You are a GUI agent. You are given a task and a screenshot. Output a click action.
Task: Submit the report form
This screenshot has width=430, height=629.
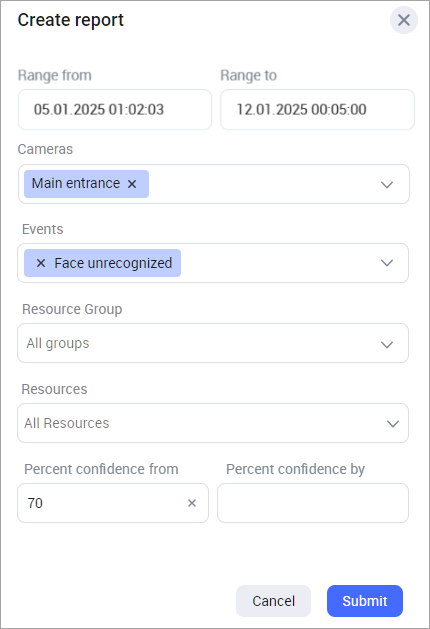[365, 601]
